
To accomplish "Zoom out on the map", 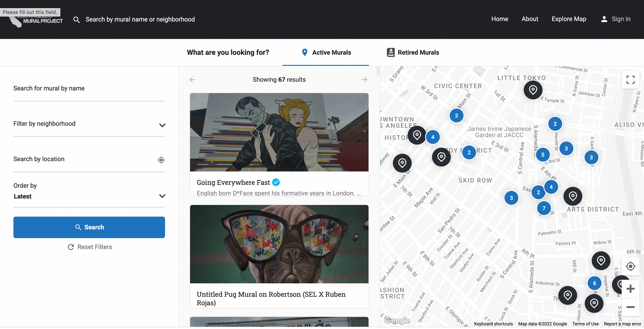I will pos(630,307).
